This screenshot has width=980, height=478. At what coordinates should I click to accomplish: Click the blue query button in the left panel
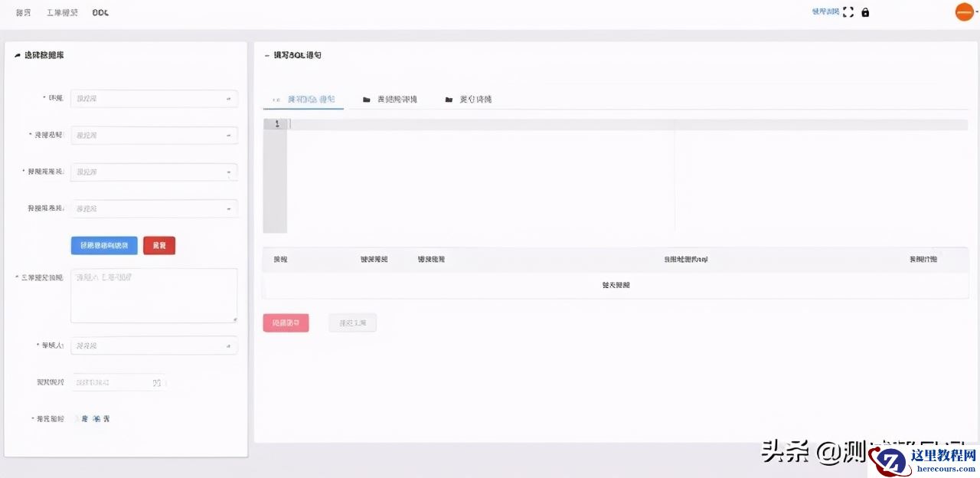coord(103,245)
